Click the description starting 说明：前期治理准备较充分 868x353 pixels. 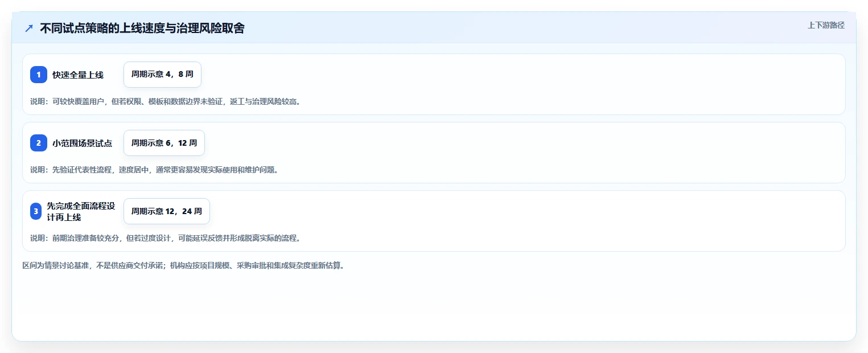165,238
